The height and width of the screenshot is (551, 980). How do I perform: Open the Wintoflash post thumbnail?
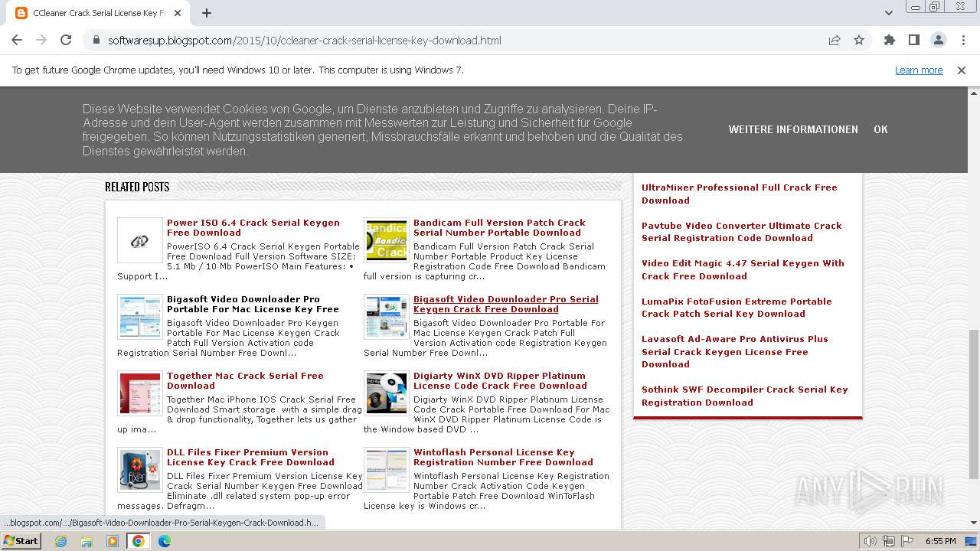click(x=386, y=470)
